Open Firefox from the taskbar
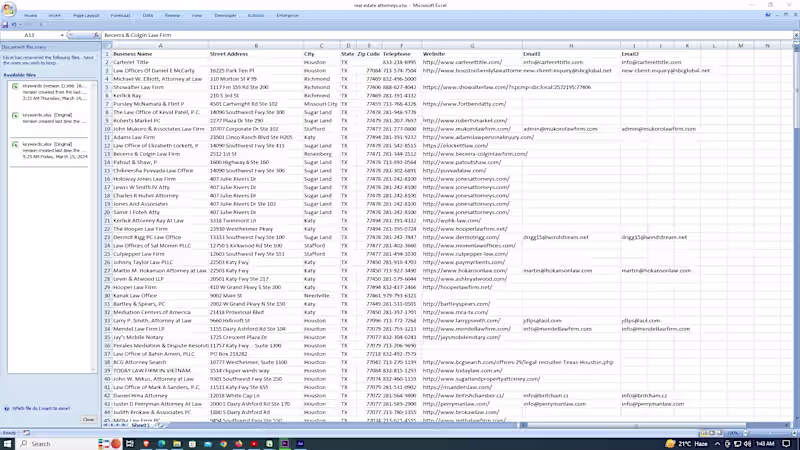Viewport: 800px width, 450px height. 239,443
